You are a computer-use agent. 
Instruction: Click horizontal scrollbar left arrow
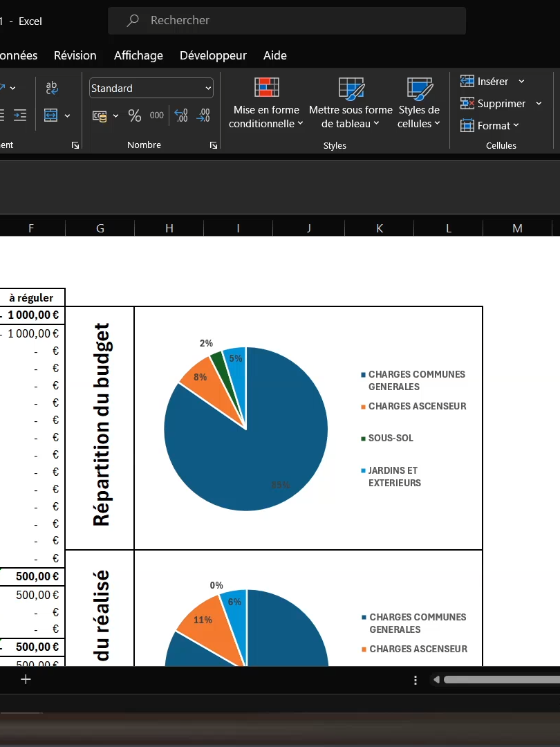coord(436,680)
